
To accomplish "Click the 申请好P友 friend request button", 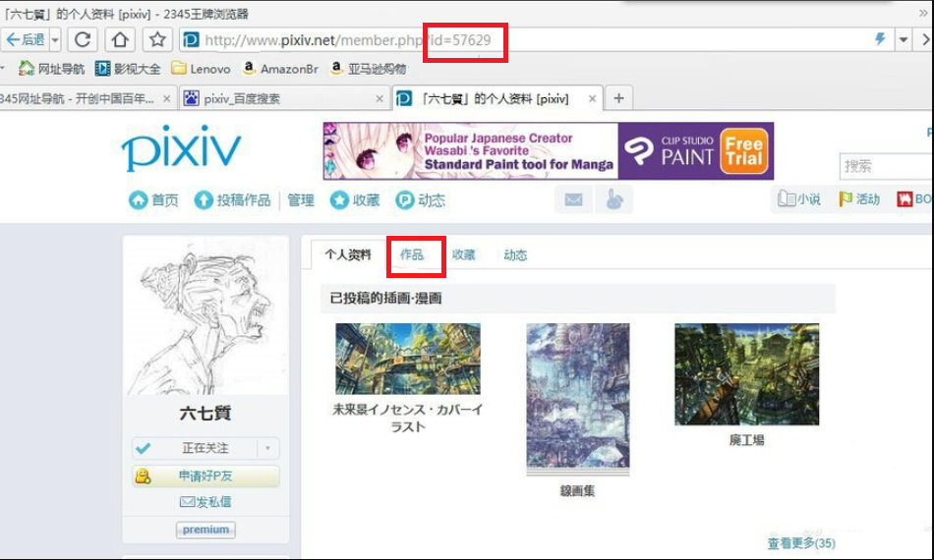I will pyautogui.click(x=205, y=476).
